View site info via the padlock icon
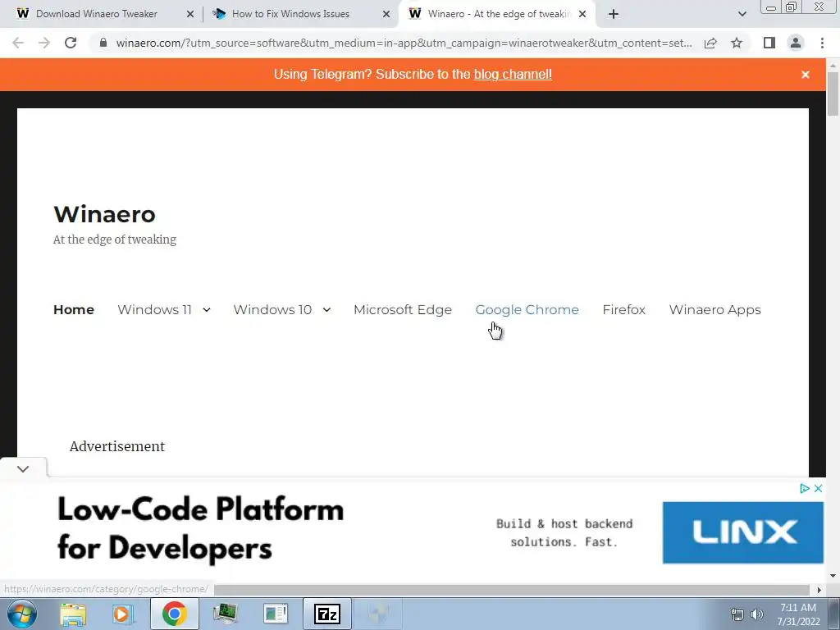 (103, 43)
